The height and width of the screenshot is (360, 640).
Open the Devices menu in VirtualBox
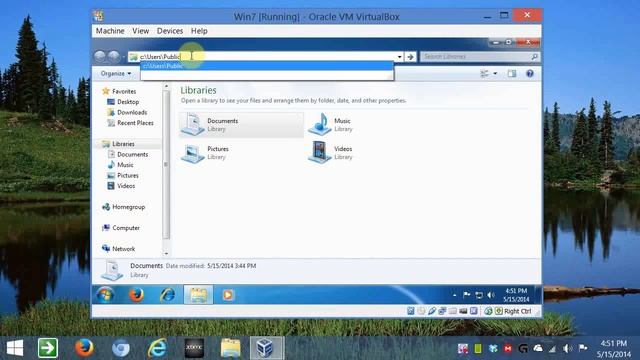[x=170, y=31]
